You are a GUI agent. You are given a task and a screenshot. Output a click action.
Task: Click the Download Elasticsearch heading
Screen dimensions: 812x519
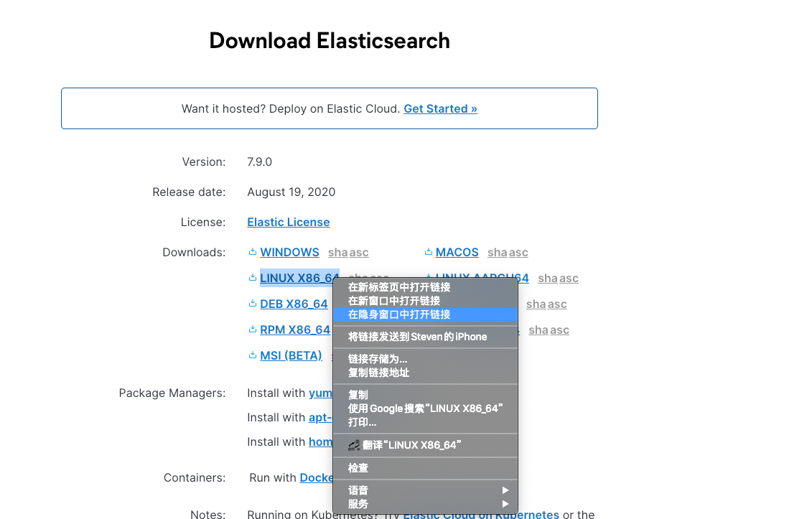pyautogui.click(x=330, y=41)
